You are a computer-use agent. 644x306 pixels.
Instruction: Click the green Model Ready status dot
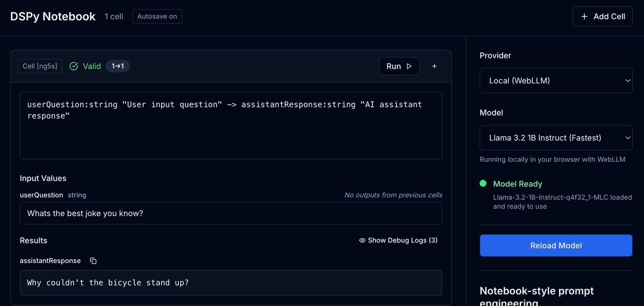[x=483, y=183]
